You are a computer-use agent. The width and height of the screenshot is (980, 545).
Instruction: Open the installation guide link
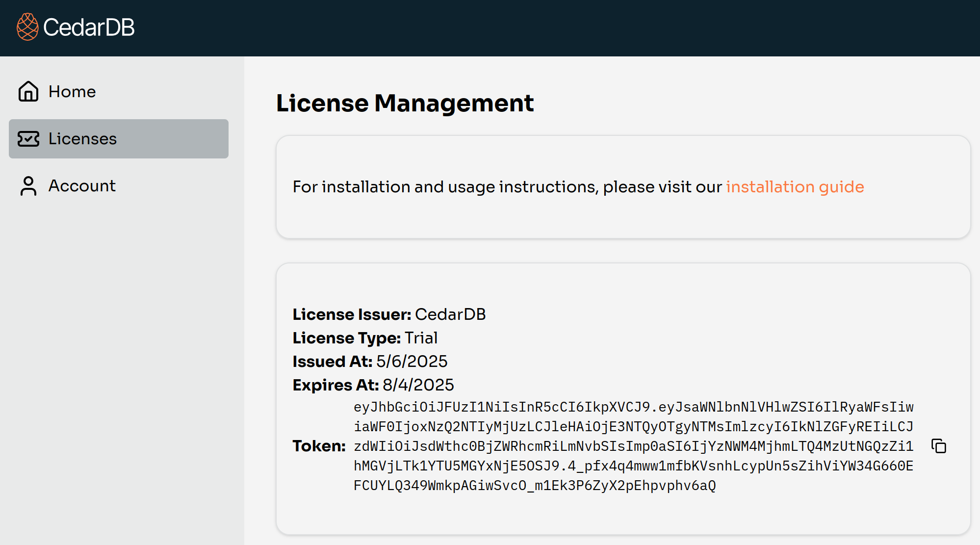click(x=795, y=187)
